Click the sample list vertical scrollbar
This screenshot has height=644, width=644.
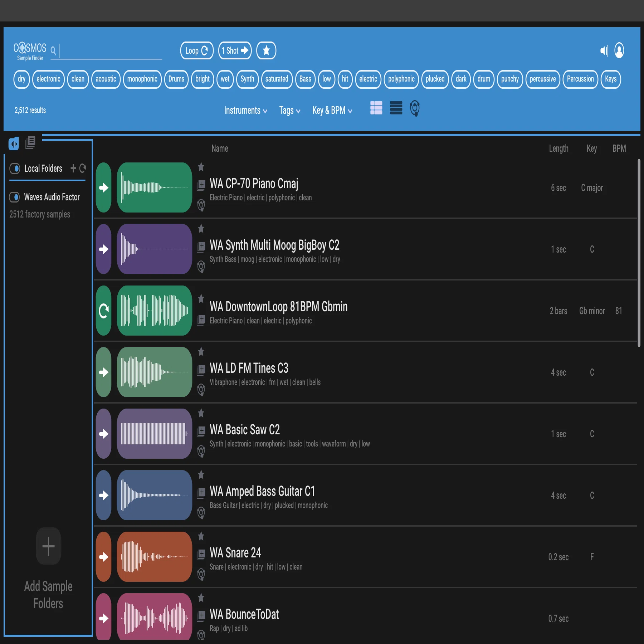[639, 253]
